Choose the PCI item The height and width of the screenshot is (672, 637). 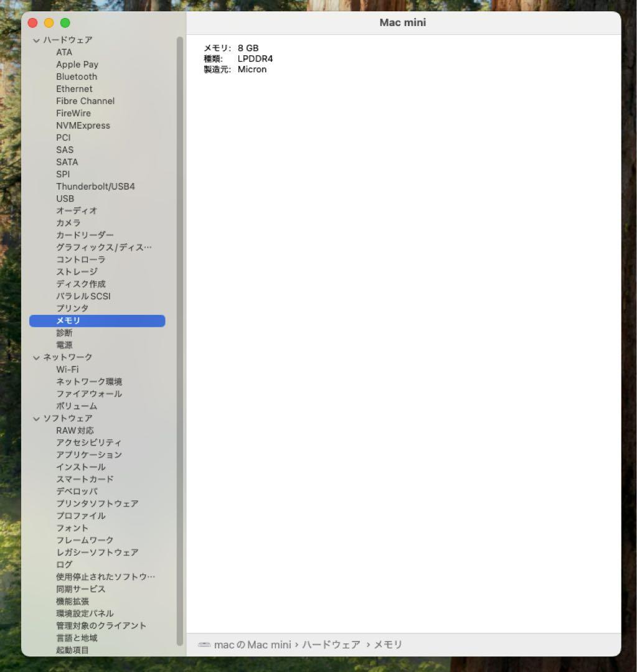coord(63,138)
